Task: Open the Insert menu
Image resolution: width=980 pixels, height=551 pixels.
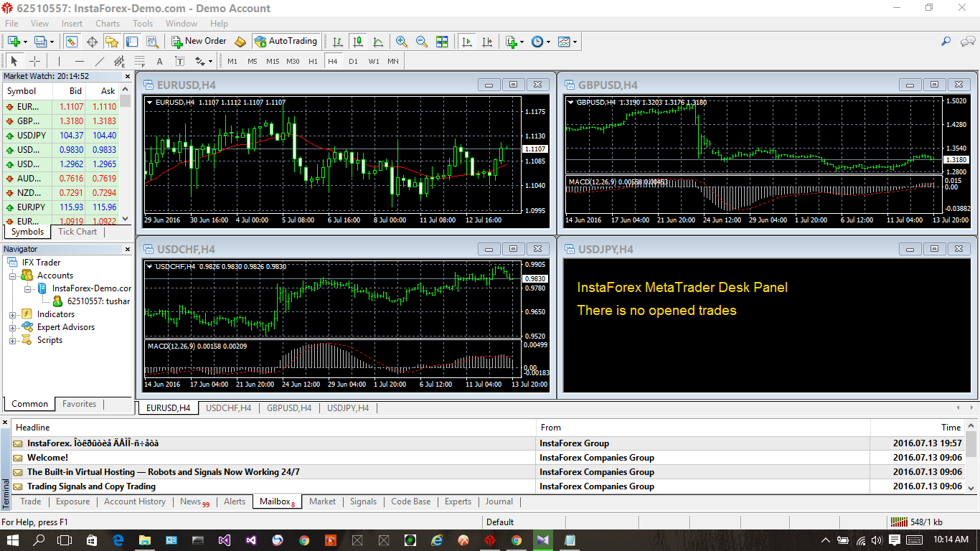Action: tap(72, 24)
